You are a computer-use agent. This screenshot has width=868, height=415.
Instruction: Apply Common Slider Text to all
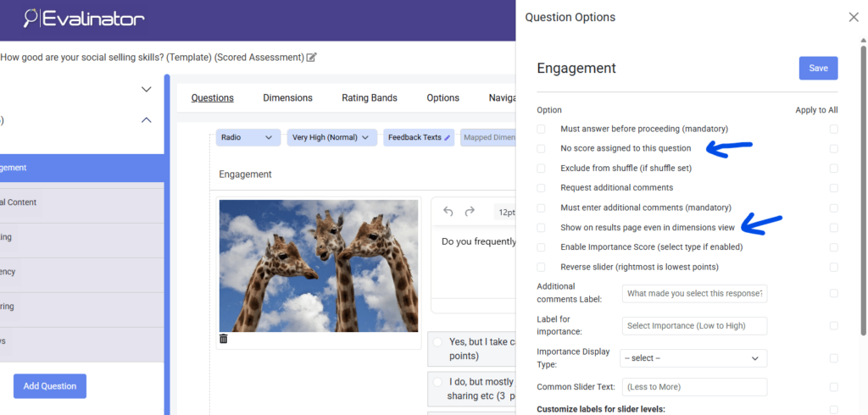(834, 387)
